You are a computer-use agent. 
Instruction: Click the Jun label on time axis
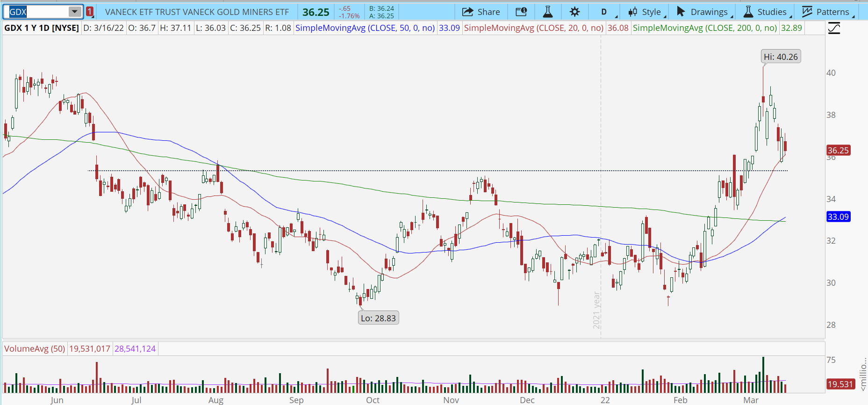pos(57,400)
